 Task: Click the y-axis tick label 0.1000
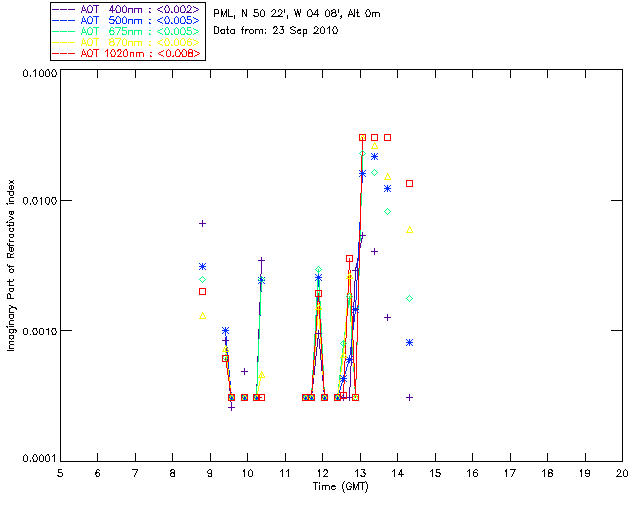[40, 73]
